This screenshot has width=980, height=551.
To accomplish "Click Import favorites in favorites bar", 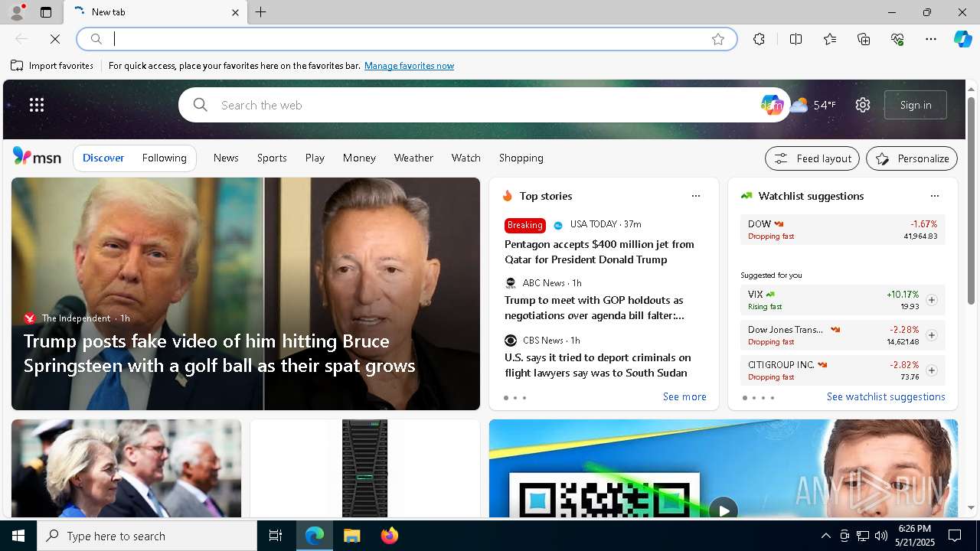I will 52,66.
